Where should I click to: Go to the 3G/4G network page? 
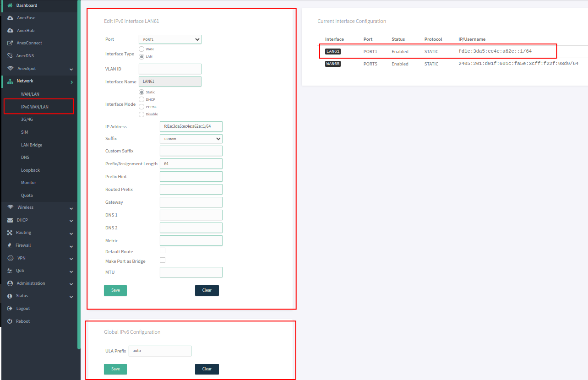tap(27, 119)
